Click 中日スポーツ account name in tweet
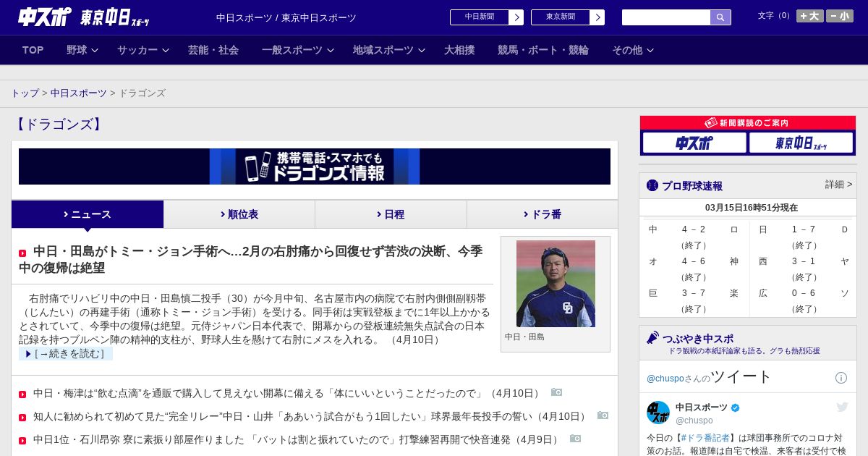The height and width of the screenshot is (456, 868). (702, 408)
